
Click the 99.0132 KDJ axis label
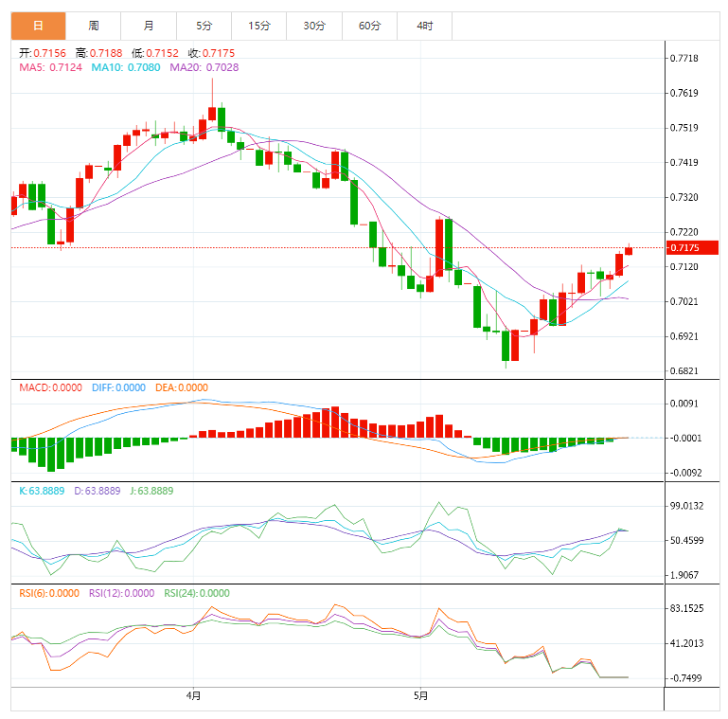687,506
